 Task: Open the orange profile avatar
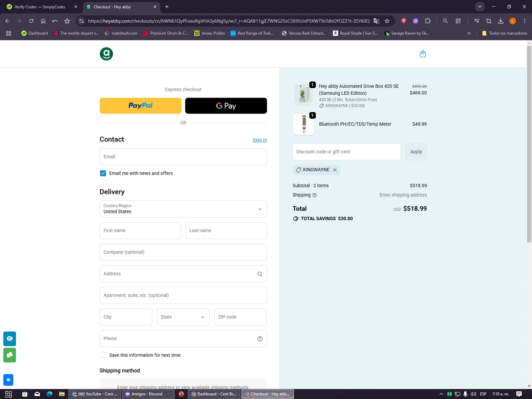(x=512, y=21)
